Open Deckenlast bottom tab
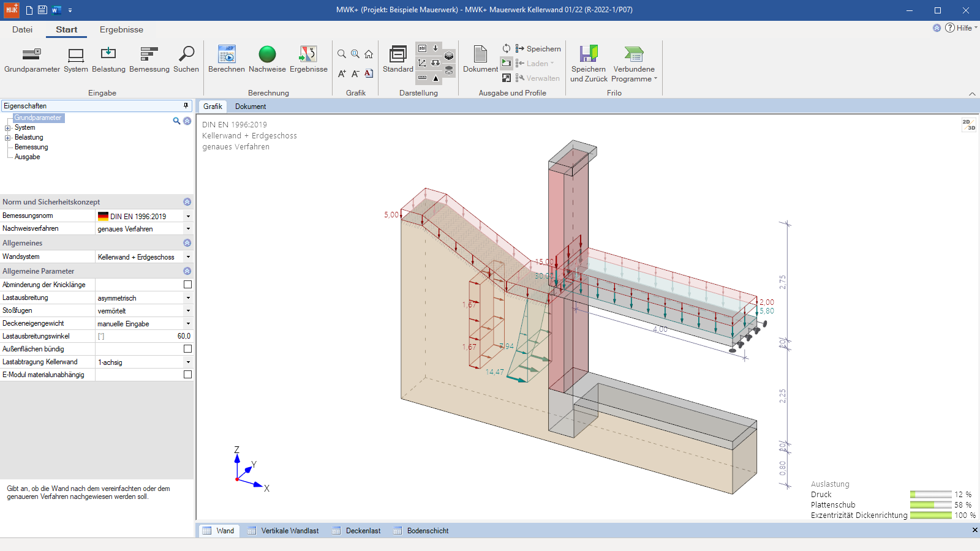The height and width of the screenshot is (551, 980). (356, 531)
